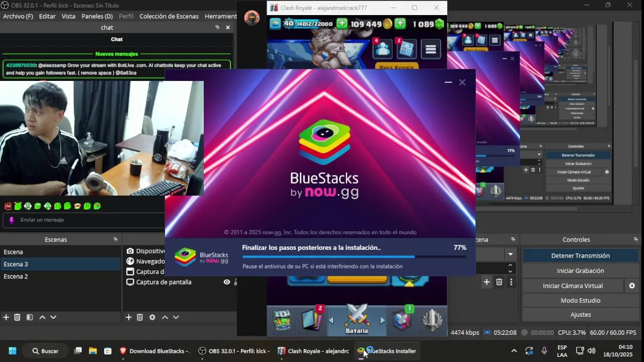Select Escena in scenes list
This screenshot has height=362, width=644.
60,252
